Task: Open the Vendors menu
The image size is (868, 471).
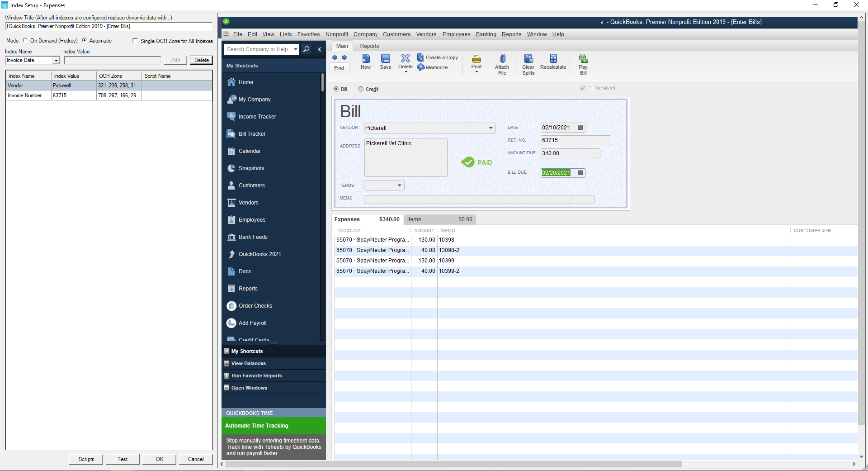Action: click(426, 34)
